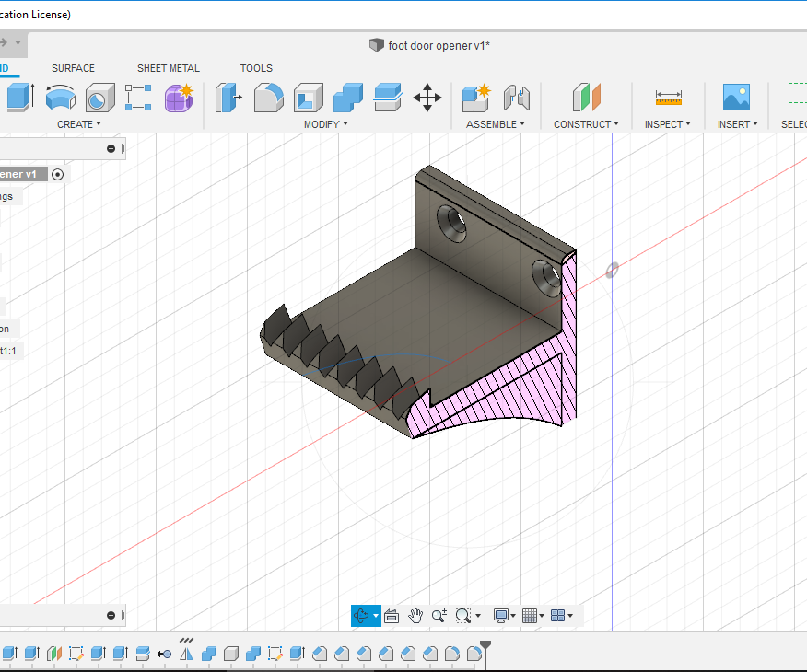Switch to the TOOLS tab
The width and height of the screenshot is (807, 672).
[x=256, y=68]
